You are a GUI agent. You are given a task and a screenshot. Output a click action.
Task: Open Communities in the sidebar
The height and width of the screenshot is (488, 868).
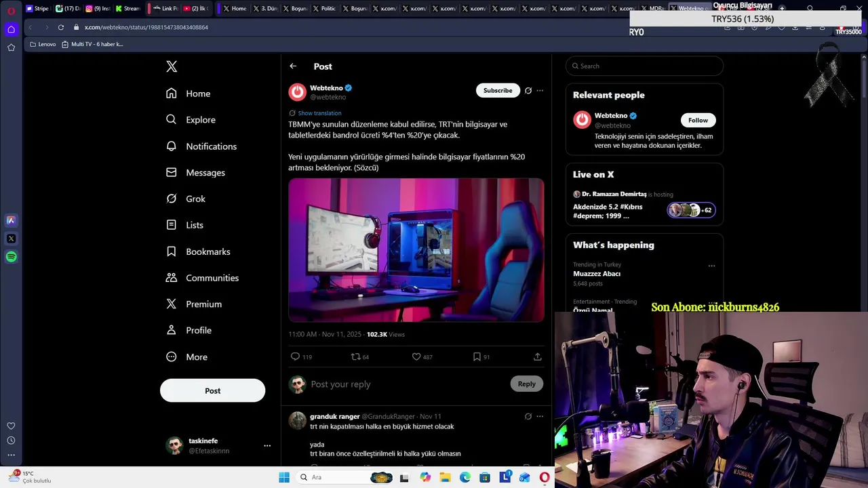click(202, 278)
